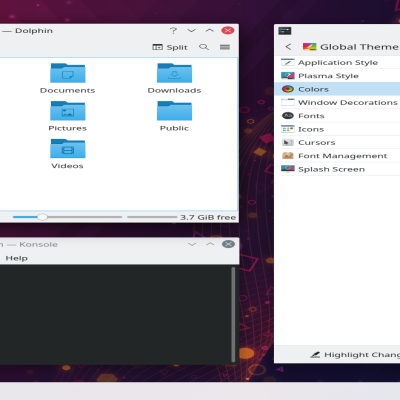Click the Dolphin help question mark button
This screenshot has height=400, width=400.
173,31
